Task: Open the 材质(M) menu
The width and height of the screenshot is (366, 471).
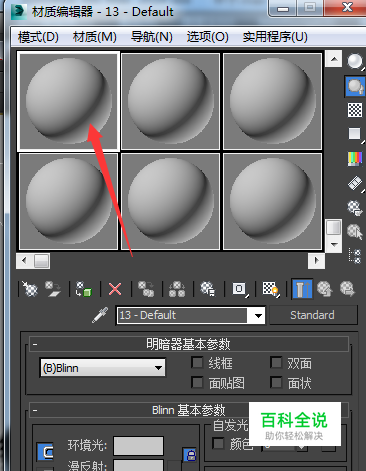Action: tap(95, 37)
